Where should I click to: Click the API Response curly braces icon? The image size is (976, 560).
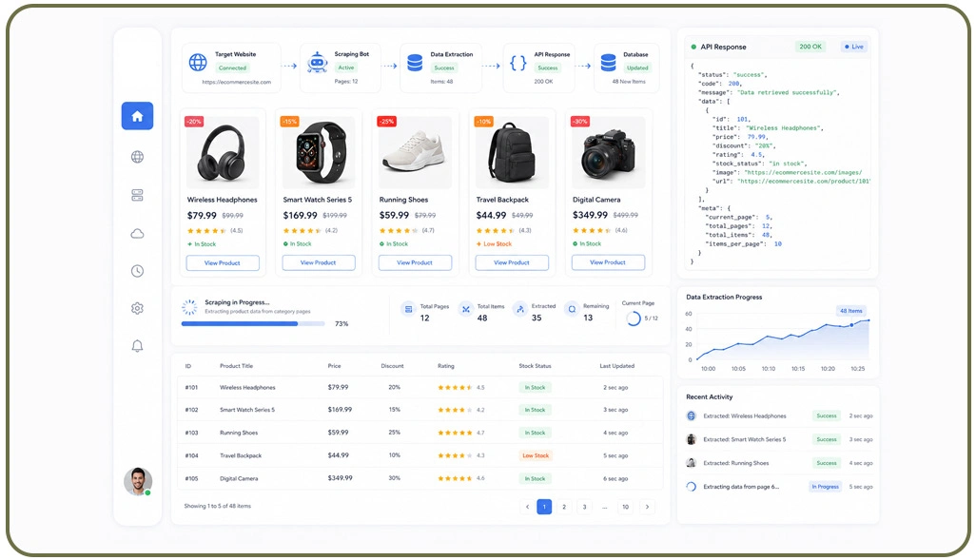pos(517,62)
